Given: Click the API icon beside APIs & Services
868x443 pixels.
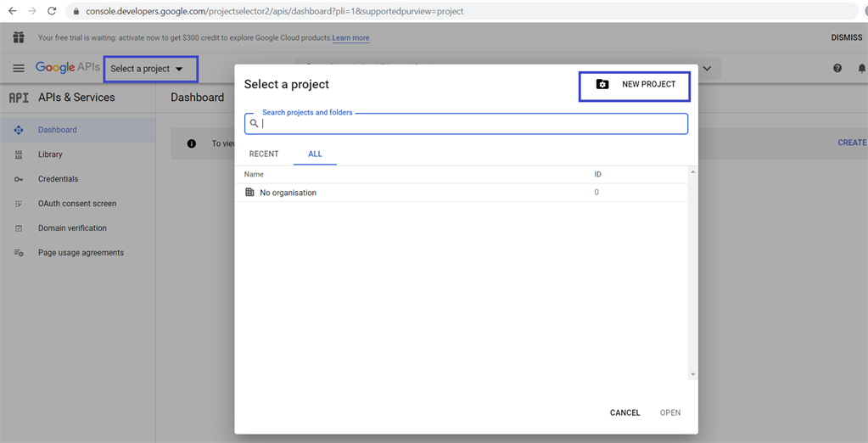Looking at the screenshot, I should (x=19, y=98).
